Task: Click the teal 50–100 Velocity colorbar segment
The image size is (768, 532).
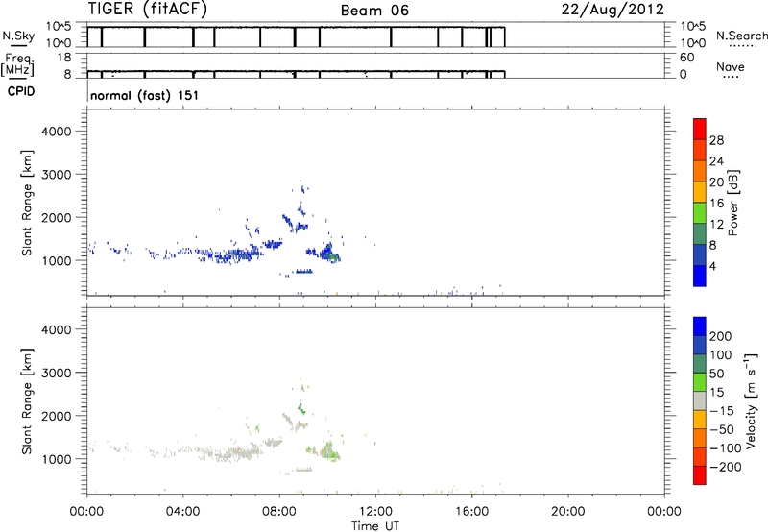Action: tap(700, 364)
